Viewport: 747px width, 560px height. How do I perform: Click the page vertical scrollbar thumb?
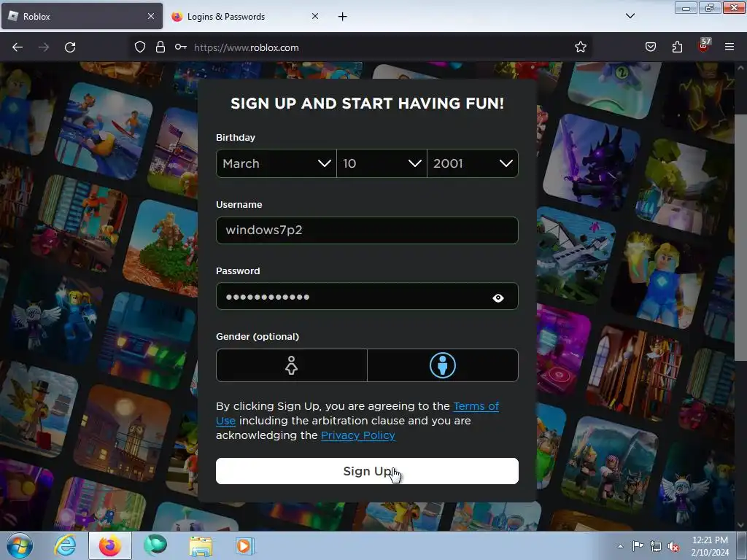point(740,237)
